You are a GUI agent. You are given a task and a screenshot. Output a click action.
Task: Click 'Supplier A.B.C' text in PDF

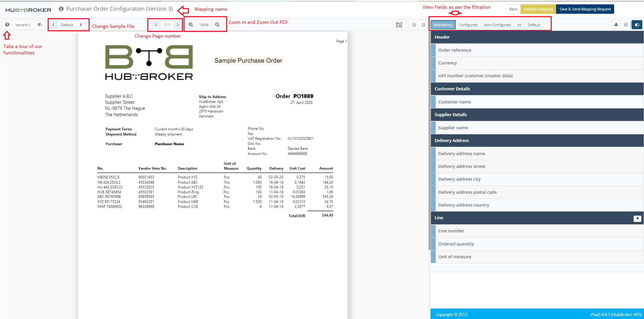pyautogui.click(x=119, y=96)
